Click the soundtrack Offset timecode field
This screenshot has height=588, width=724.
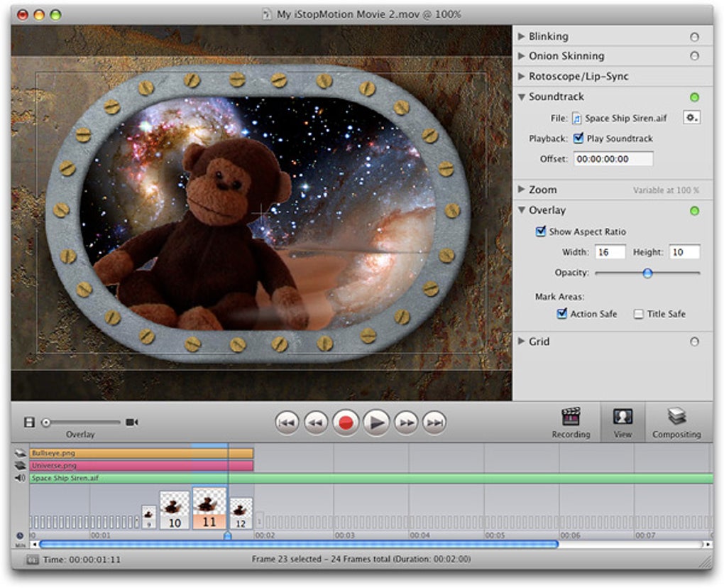pyautogui.click(x=613, y=159)
